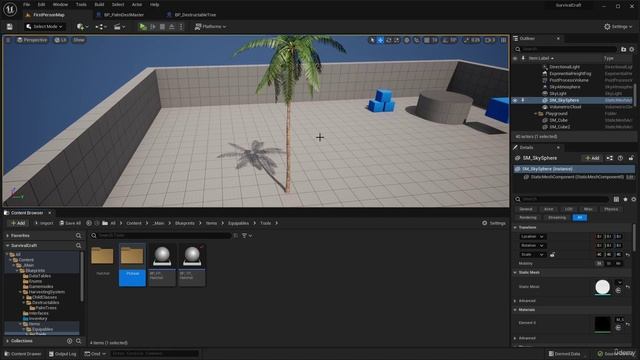This screenshot has width=640, height=360.
Task: Collapse the Playground folder in Outliner
Action: 536,114
